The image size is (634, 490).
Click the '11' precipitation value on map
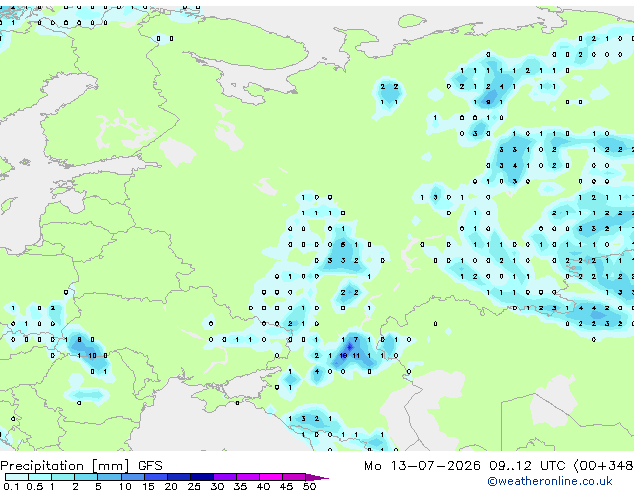[x=356, y=356]
